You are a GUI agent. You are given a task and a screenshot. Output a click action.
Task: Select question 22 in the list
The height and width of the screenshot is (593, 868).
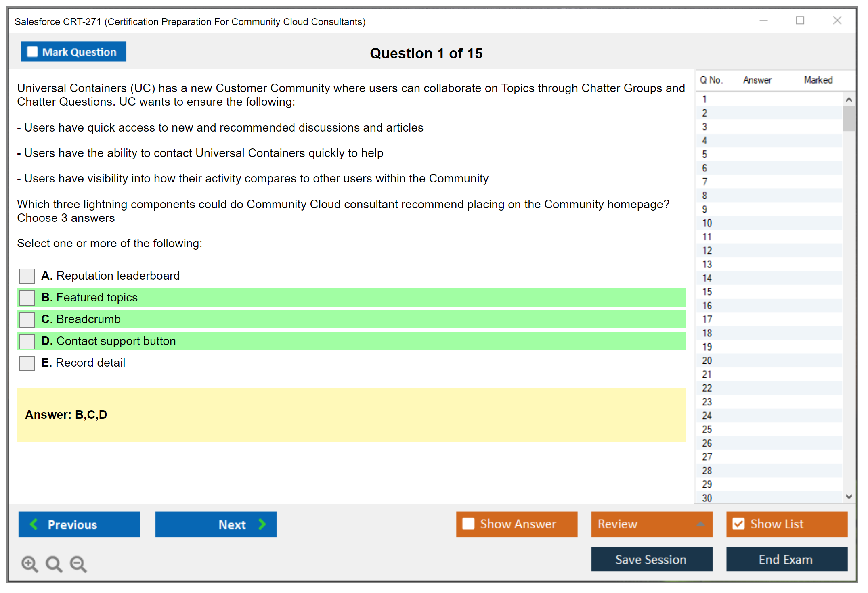point(707,388)
